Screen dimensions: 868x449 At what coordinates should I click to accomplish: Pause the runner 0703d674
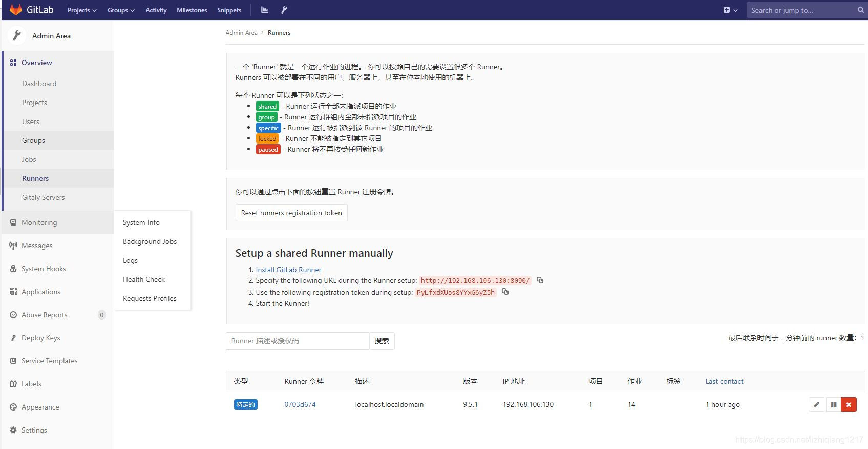[833, 404]
